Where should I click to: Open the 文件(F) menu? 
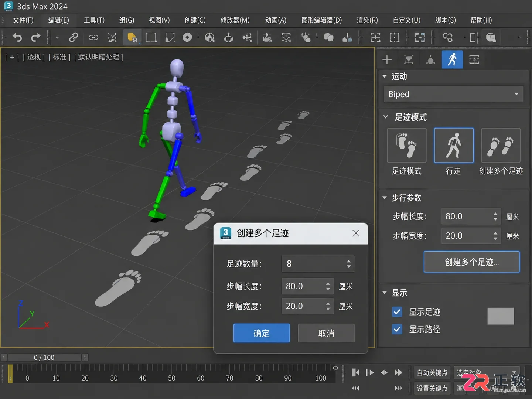[23, 20]
